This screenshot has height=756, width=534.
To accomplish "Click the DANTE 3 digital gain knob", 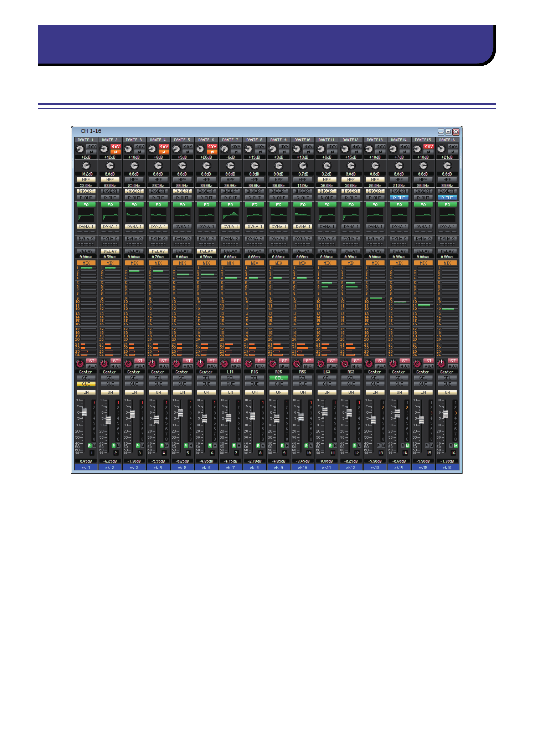I will click(134, 166).
